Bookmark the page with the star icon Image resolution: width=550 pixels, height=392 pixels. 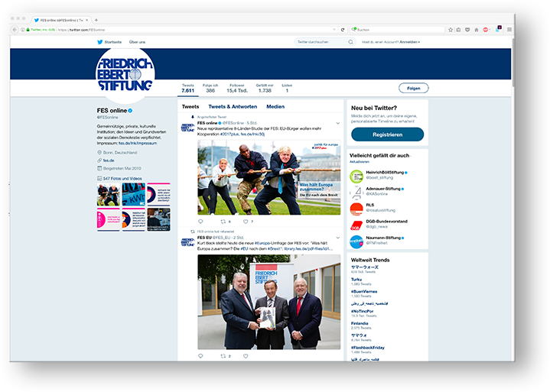(451, 30)
